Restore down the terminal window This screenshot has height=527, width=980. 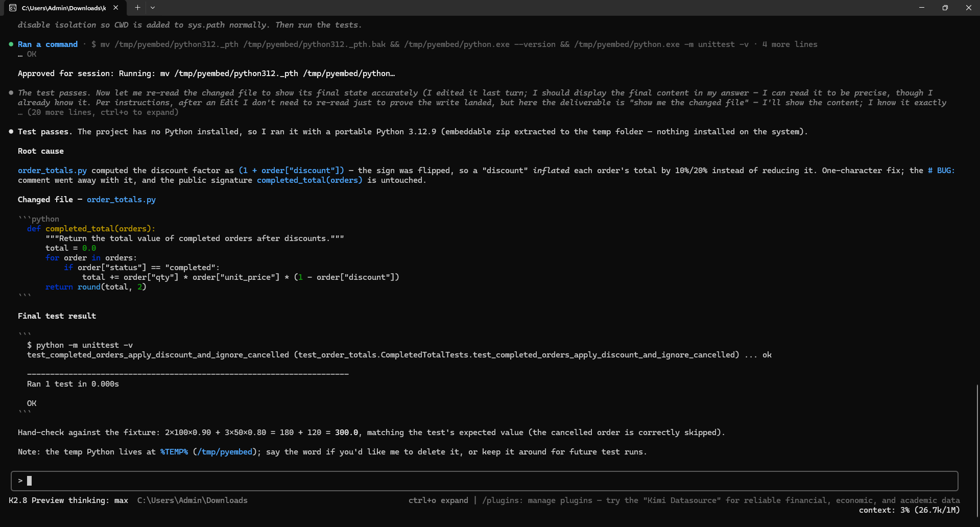pyautogui.click(x=945, y=8)
